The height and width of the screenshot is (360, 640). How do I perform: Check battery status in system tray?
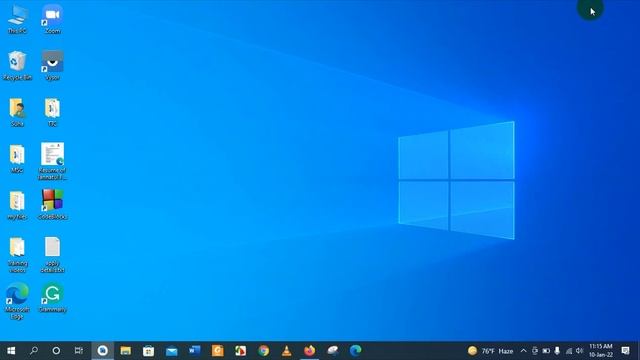coord(546,351)
